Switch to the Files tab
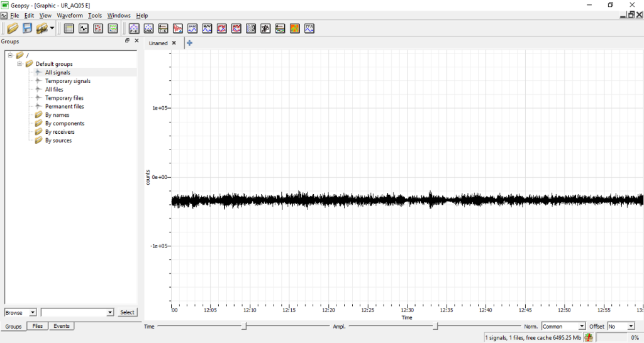The height and width of the screenshot is (343, 644). (x=38, y=326)
